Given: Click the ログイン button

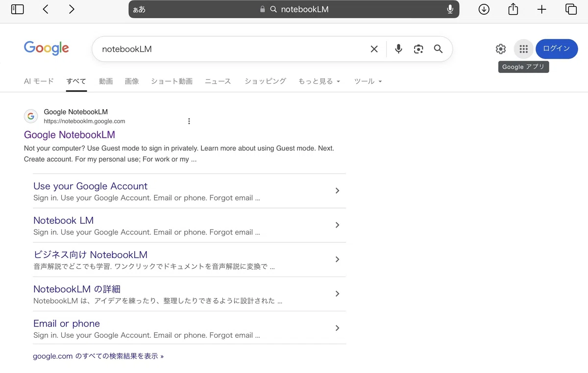Looking at the screenshot, I should [557, 49].
